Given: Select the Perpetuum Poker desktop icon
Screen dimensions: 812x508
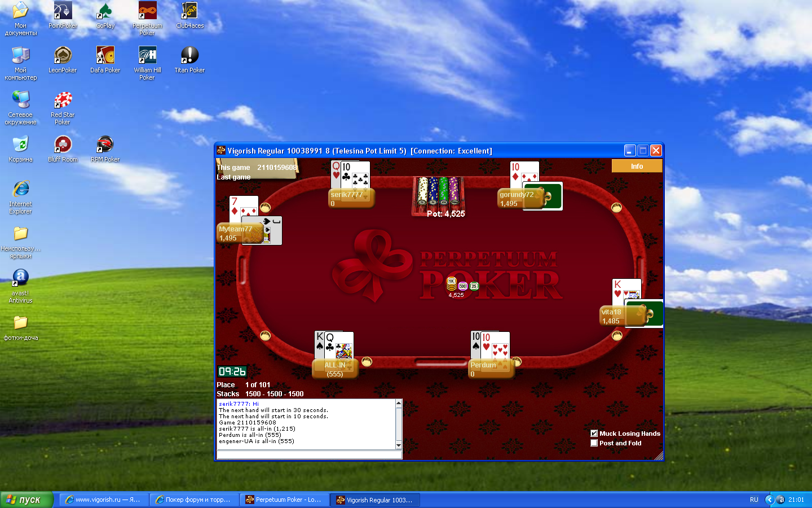Looking at the screenshot, I should coord(147,19).
